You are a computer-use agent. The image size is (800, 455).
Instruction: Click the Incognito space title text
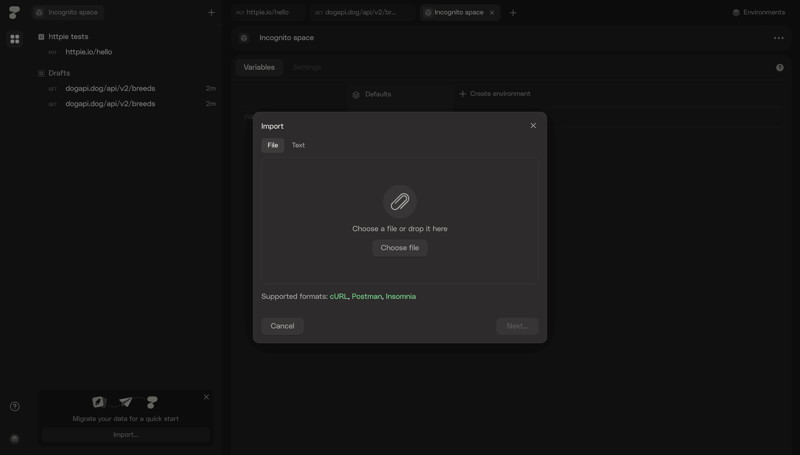click(x=286, y=38)
